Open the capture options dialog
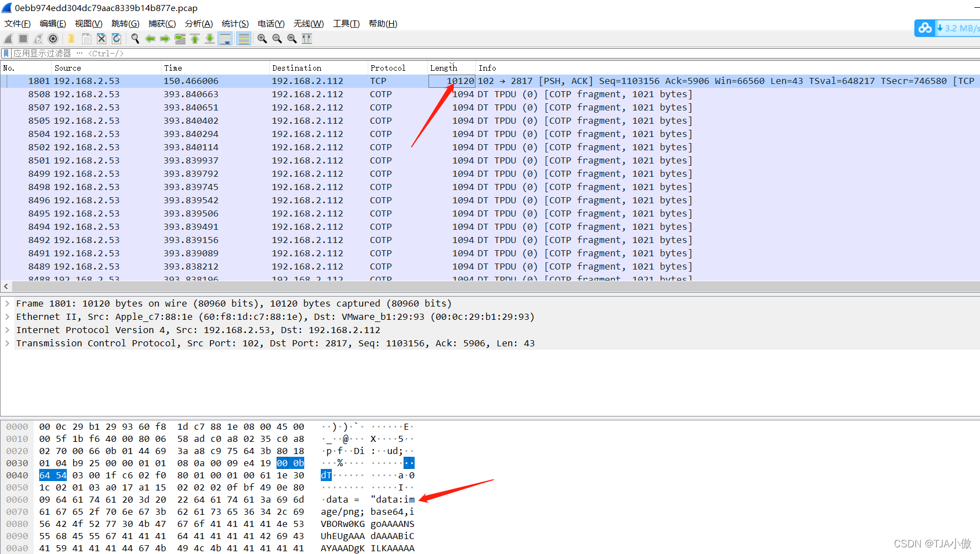This screenshot has width=980, height=554. tap(52, 38)
